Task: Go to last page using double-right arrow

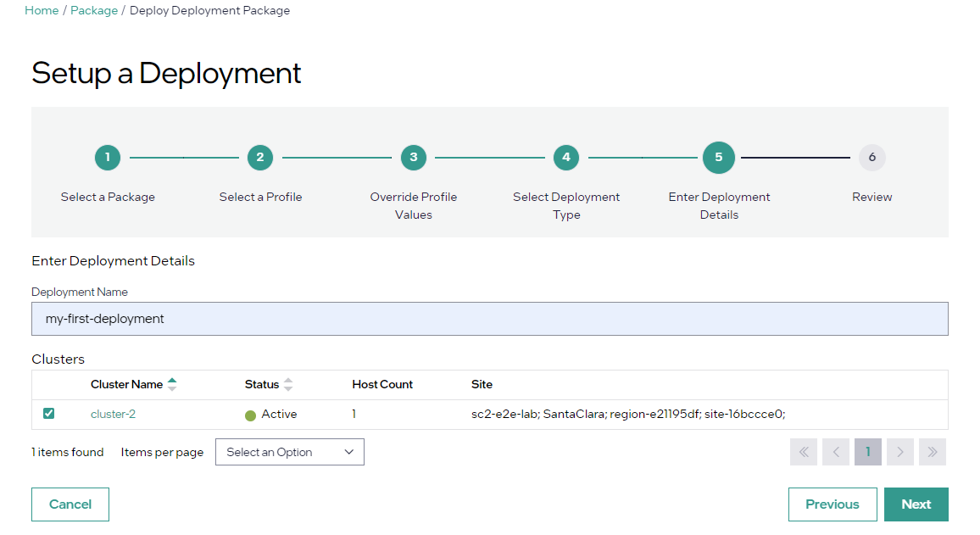Action: click(x=933, y=452)
